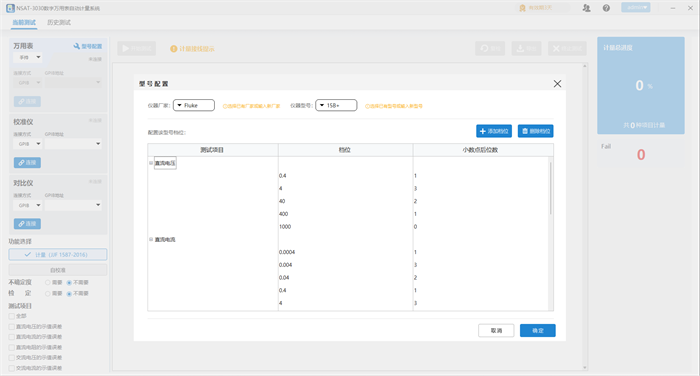Check the 全部 test items checkbox

point(12,316)
